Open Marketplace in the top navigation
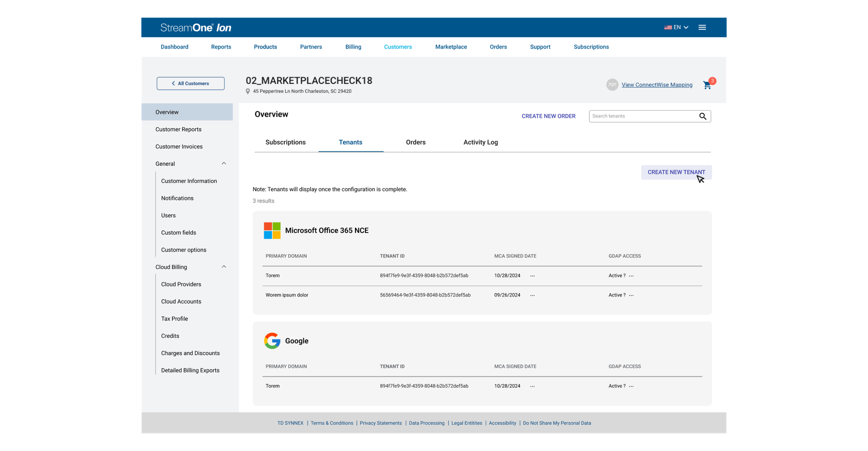This screenshot has width=868, height=451. point(451,47)
